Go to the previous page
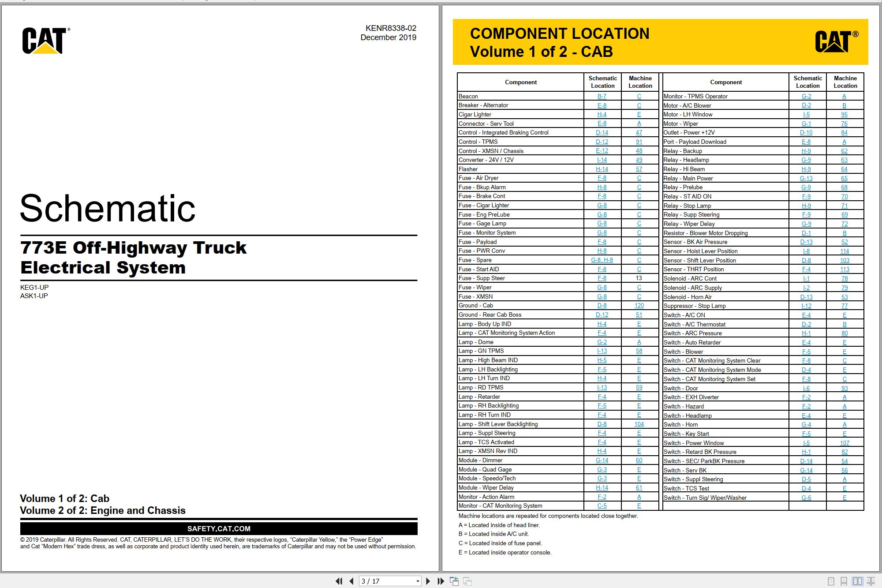The width and height of the screenshot is (882, 588). pyautogui.click(x=351, y=581)
